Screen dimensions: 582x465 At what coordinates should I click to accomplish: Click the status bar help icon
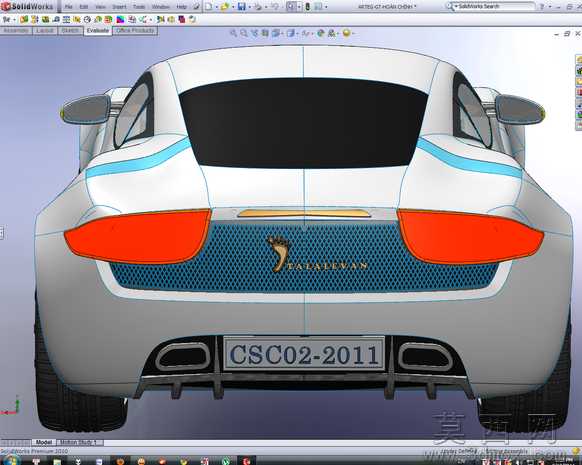pyautogui.click(x=576, y=452)
